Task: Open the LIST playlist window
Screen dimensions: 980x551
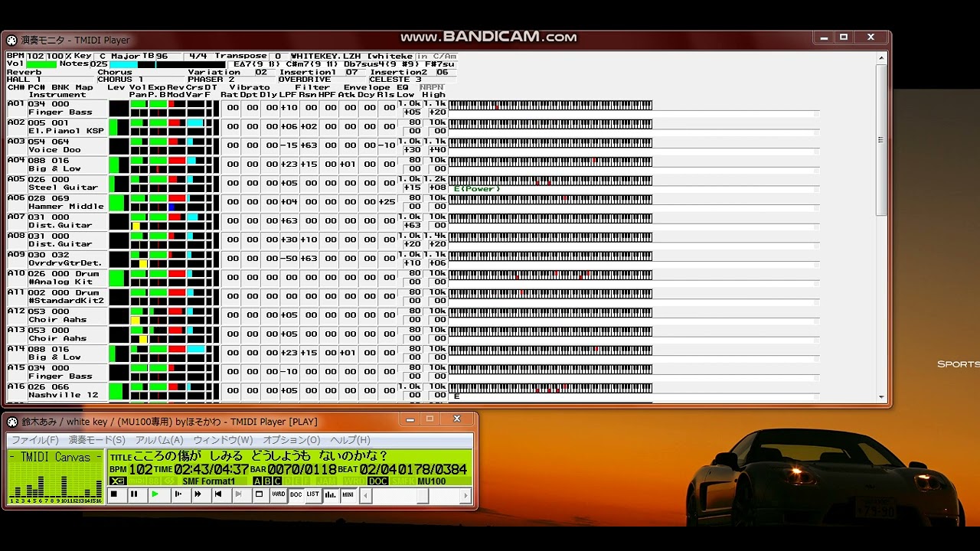Action: [x=313, y=495]
